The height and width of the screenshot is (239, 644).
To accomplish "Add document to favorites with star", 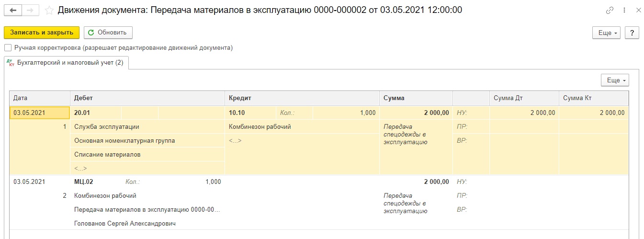I will [49, 10].
